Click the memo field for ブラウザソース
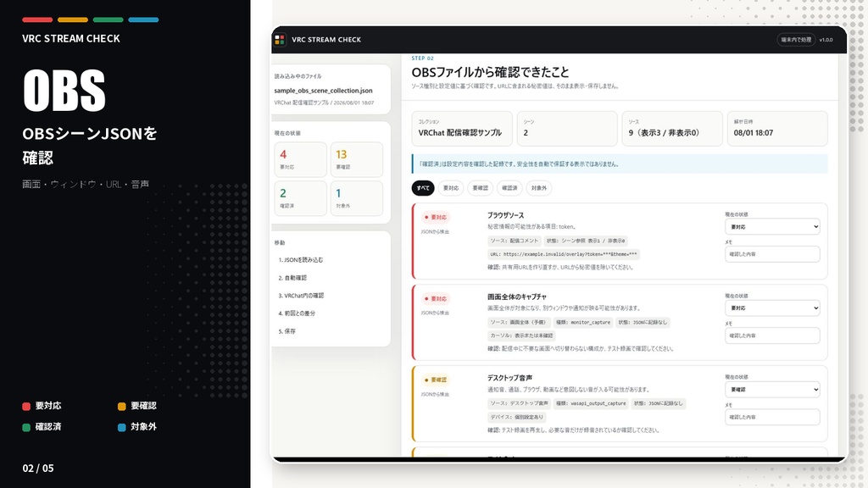 pyautogui.click(x=772, y=254)
